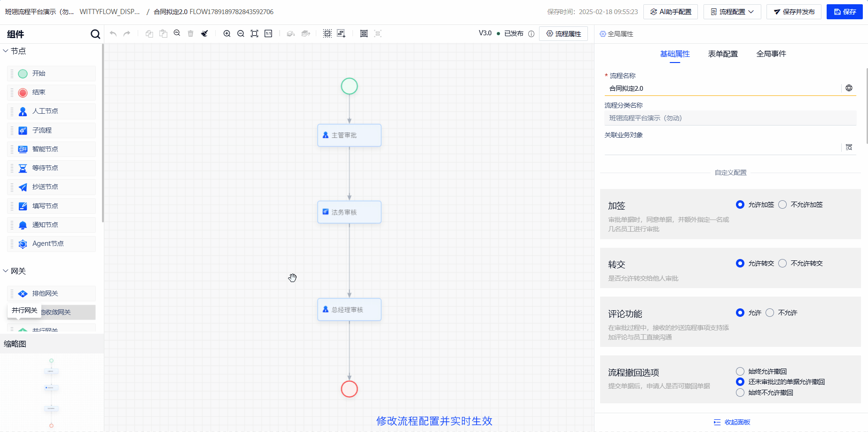Select the 允许转交 radio option

coord(740,263)
